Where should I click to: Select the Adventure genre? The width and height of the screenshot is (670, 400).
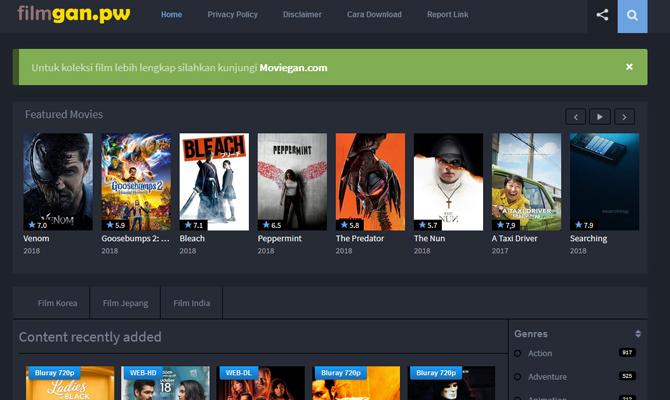(x=547, y=377)
